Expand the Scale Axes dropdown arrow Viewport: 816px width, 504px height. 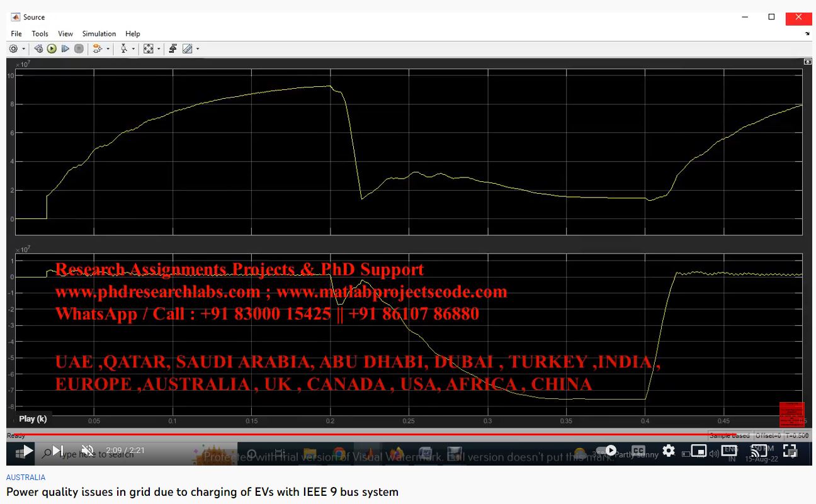pos(158,48)
